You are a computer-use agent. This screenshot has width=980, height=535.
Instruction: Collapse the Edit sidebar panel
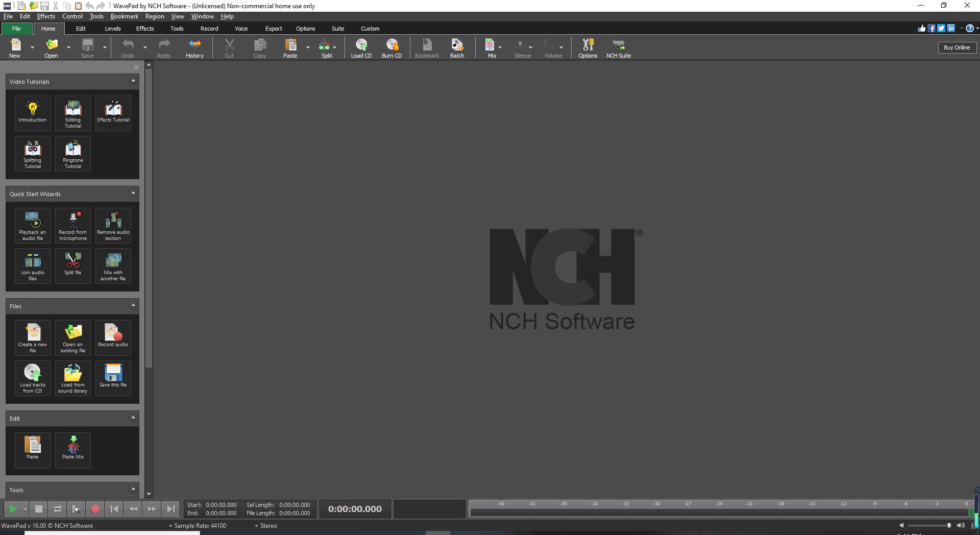point(133,418)
